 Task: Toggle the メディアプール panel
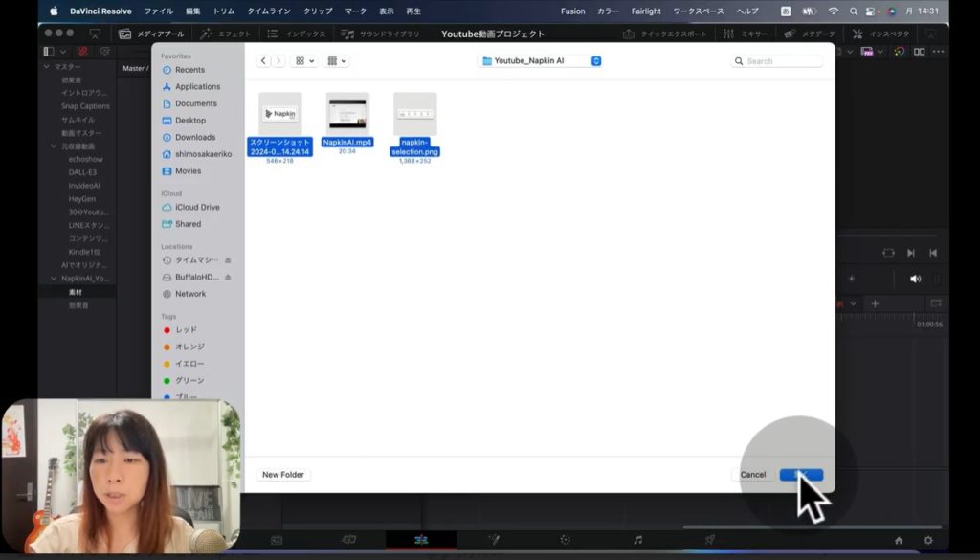coord(151,34)
